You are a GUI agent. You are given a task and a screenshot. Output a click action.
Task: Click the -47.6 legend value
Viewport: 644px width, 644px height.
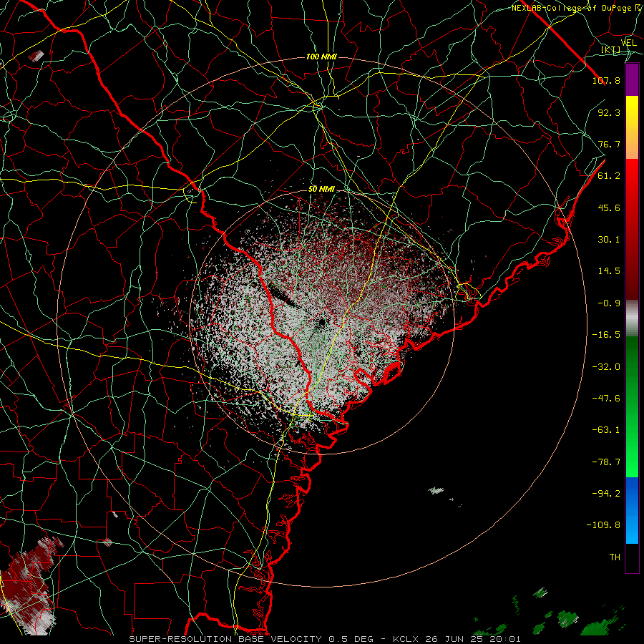(606, 399)
